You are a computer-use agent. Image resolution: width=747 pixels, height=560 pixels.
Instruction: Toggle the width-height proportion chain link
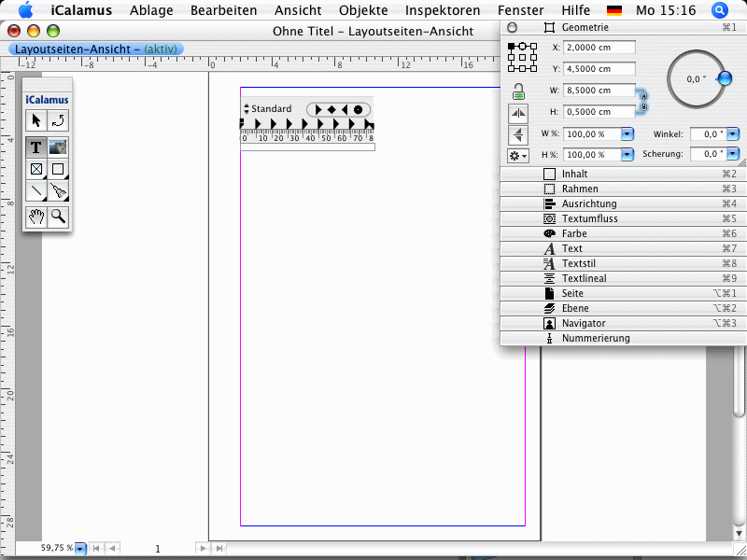click(x=642, y=99)
